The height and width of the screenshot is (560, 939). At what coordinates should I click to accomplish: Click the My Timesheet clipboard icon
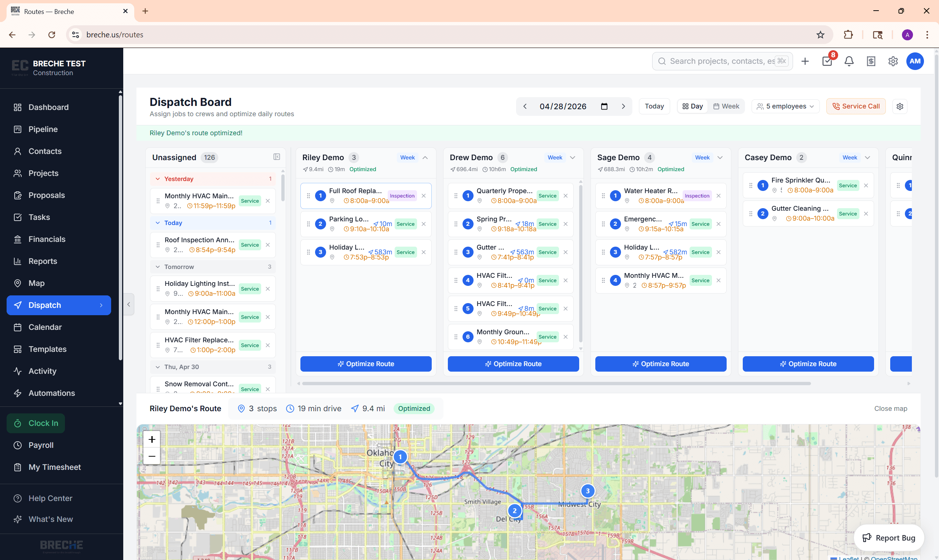[x=17, y=467]
